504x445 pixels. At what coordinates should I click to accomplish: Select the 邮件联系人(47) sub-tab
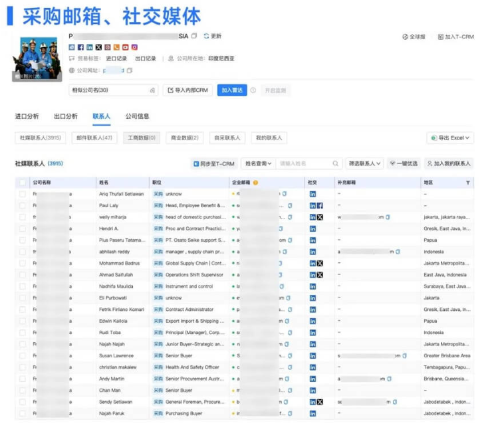pos(94,137)
